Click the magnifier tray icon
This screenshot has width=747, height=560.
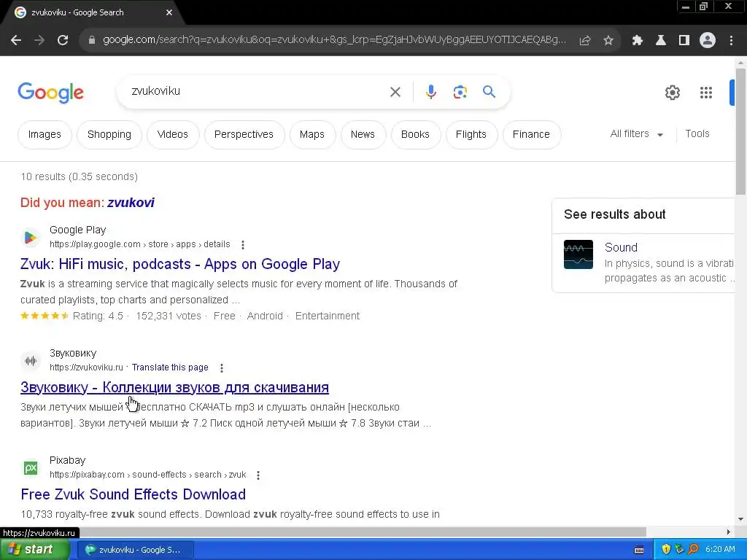pos(693,550)
